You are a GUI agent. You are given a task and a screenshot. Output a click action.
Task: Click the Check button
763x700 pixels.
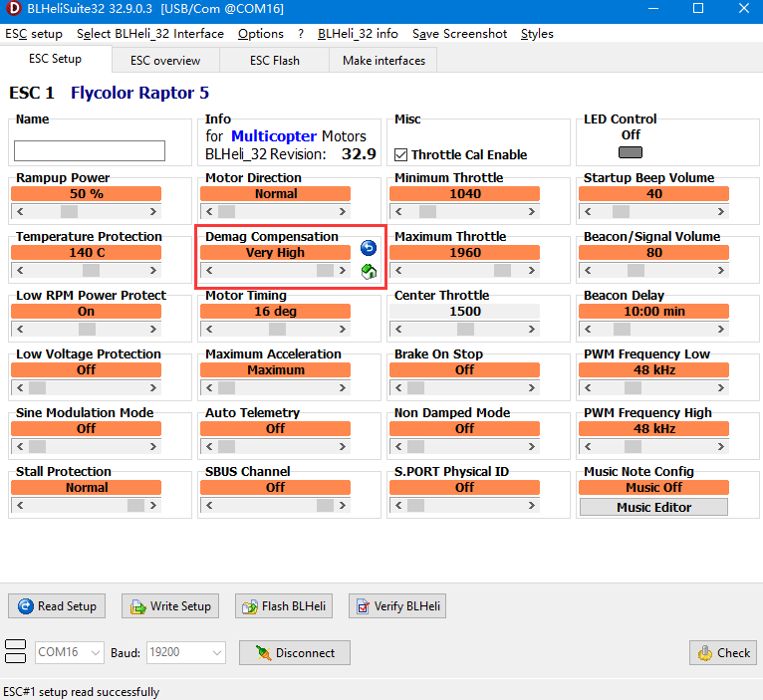pyautogui.click(x=723, y=653)
